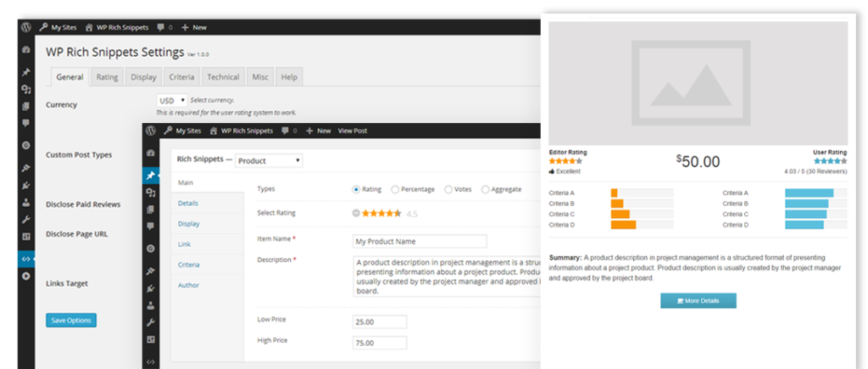Open Comments icon in post editor sidebar
The width and height of the screenshot is (868, 369).
(151, 226)
